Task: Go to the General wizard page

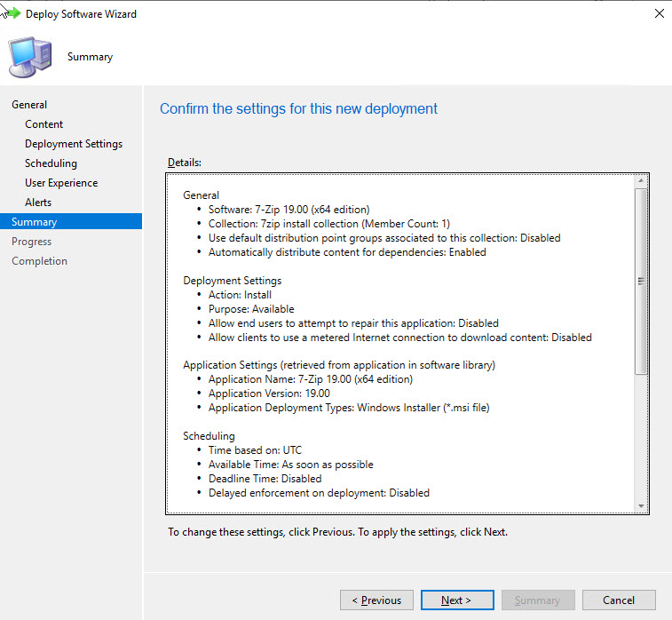Action: tap(29, 105)
